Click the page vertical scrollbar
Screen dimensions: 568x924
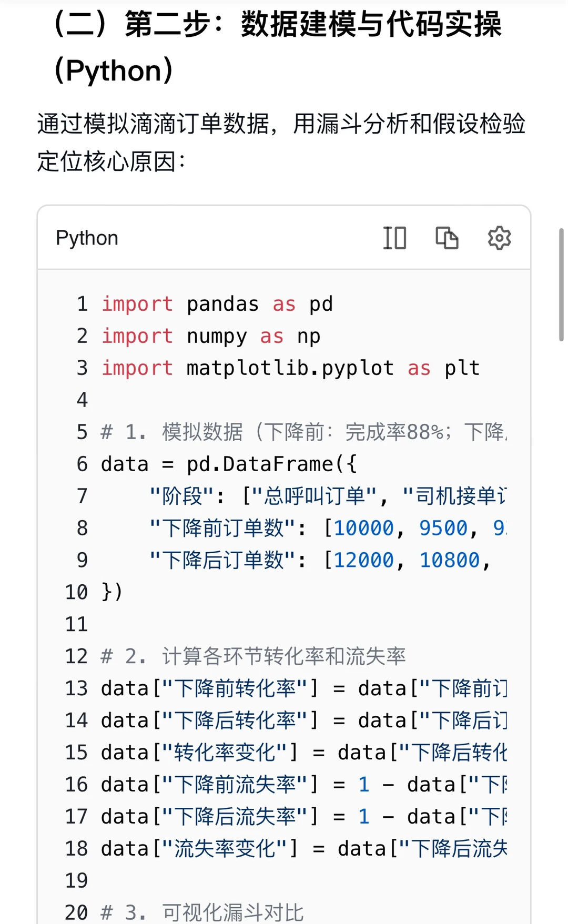coord(561,285)
